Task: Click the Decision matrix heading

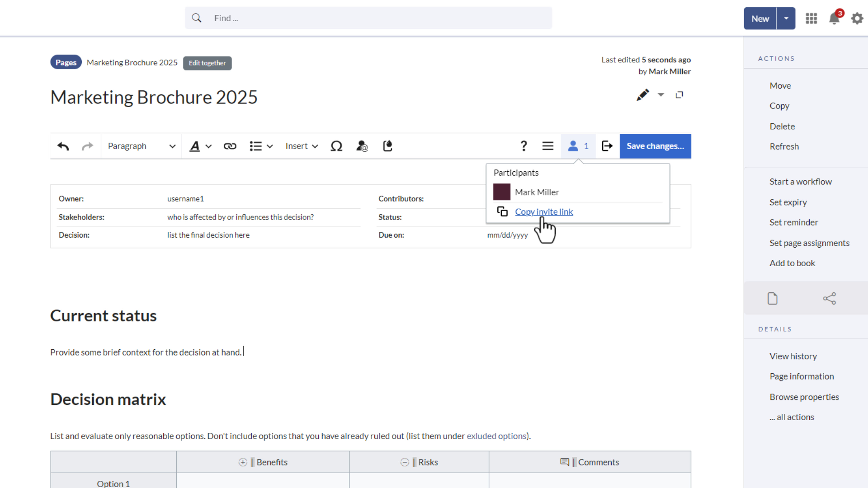Action: [x=108, y=399]
